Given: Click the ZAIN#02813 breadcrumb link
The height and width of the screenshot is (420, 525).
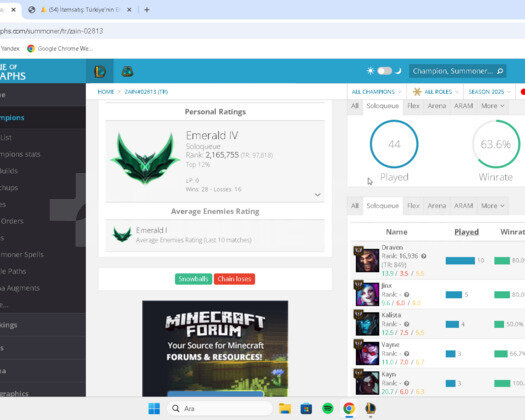Looking at the screenshot, I should point(146,92).
